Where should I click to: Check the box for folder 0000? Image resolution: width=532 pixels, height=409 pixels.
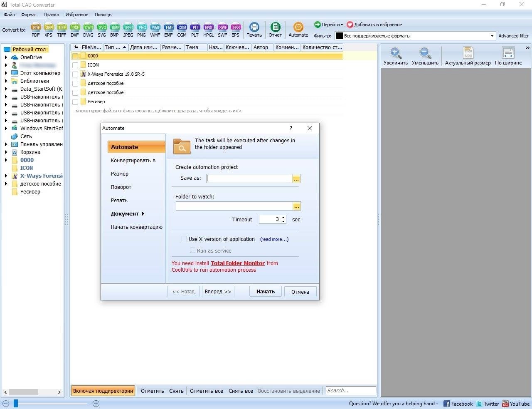point(75,56)
